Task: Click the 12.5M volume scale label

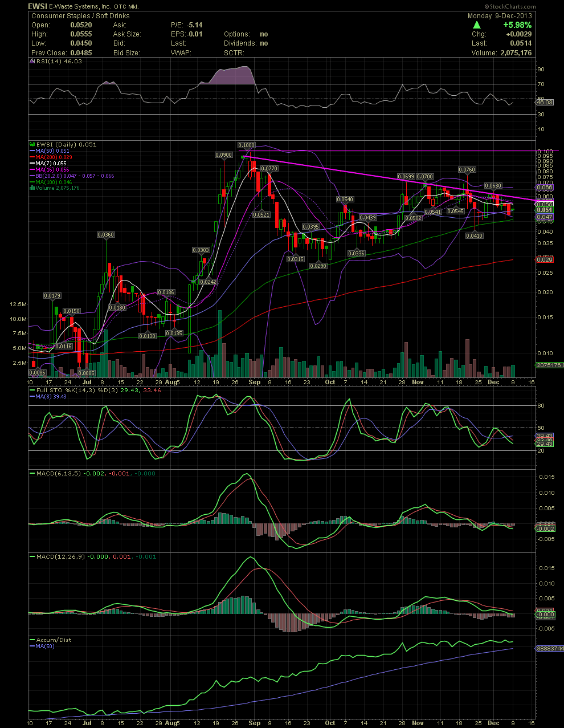Action: (18, 304)
